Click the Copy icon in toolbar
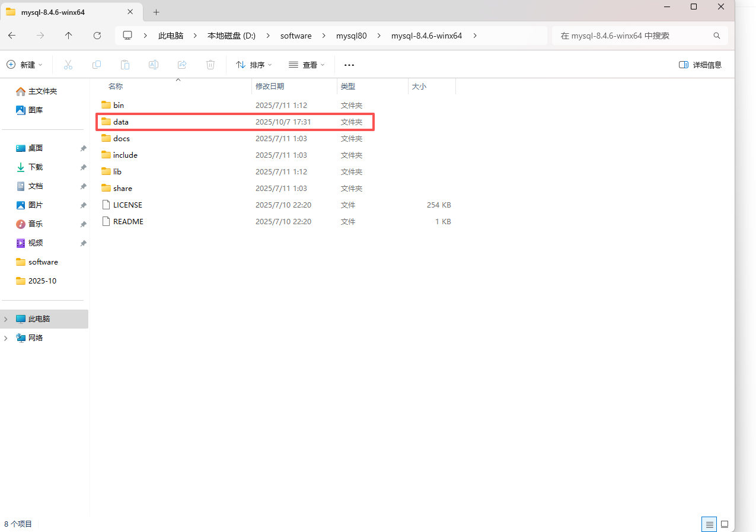The image size is (756, 532). point(97,65)
